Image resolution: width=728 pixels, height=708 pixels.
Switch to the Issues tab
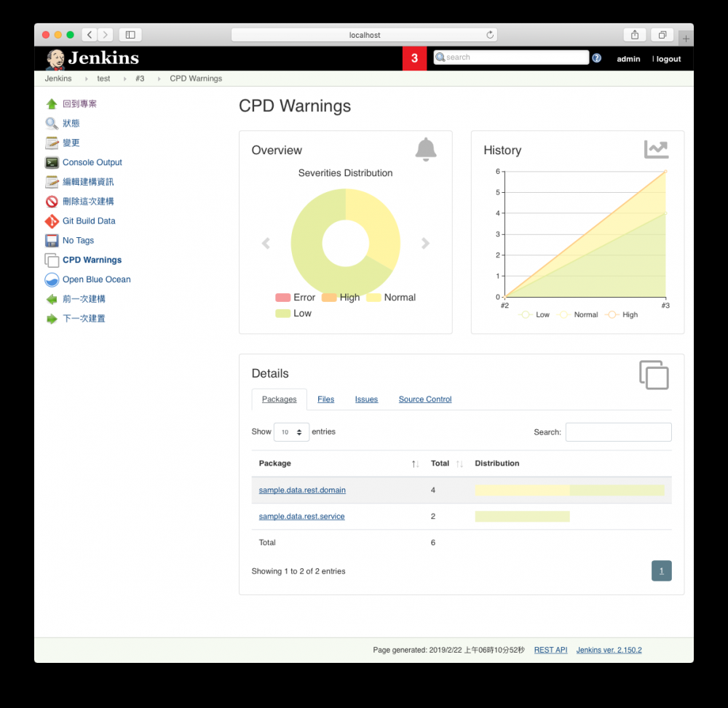click(366, 399)
